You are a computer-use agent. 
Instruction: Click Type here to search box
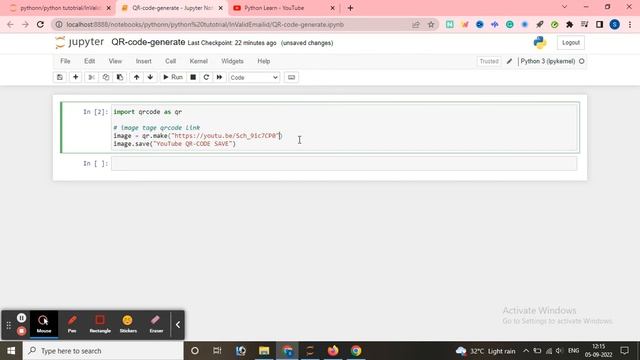[x=103, y=351]
